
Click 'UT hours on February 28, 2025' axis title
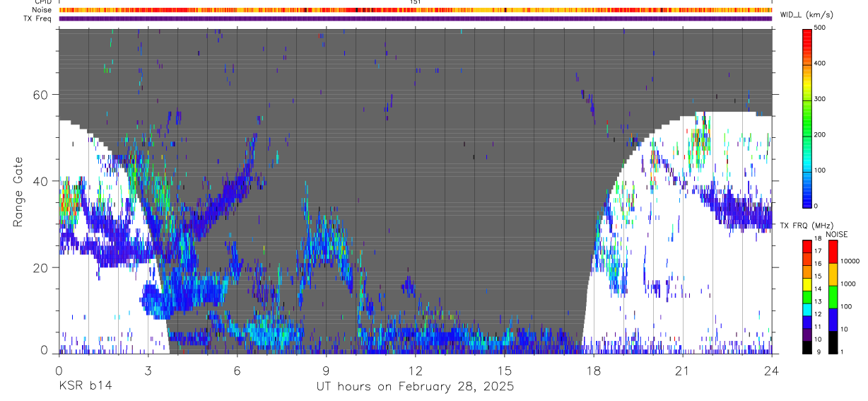(x=416, y=387)
